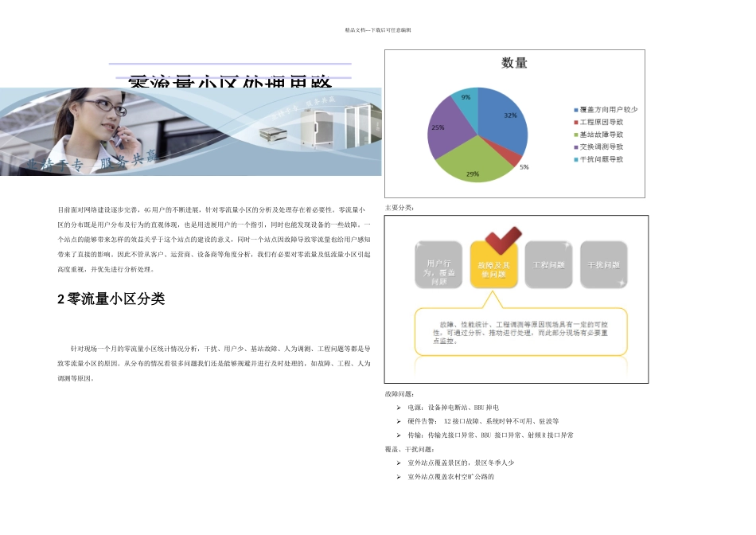
Task: Click the legend label 干扰问题导致
Action: [x=602, y=160]
